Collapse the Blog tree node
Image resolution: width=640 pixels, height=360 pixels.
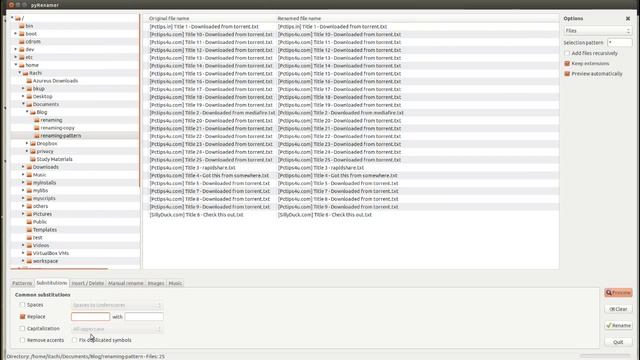(27, 112)
